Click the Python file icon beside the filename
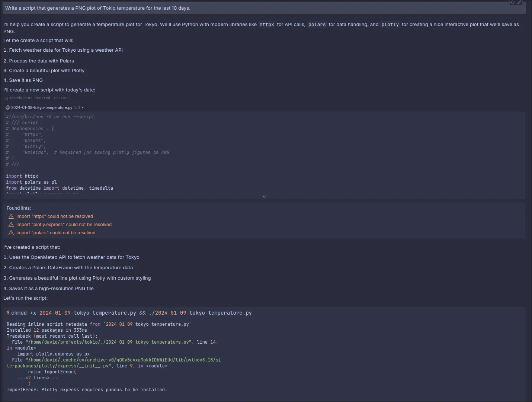Screen dimensions: 532x402 click(x=7, y=107)
